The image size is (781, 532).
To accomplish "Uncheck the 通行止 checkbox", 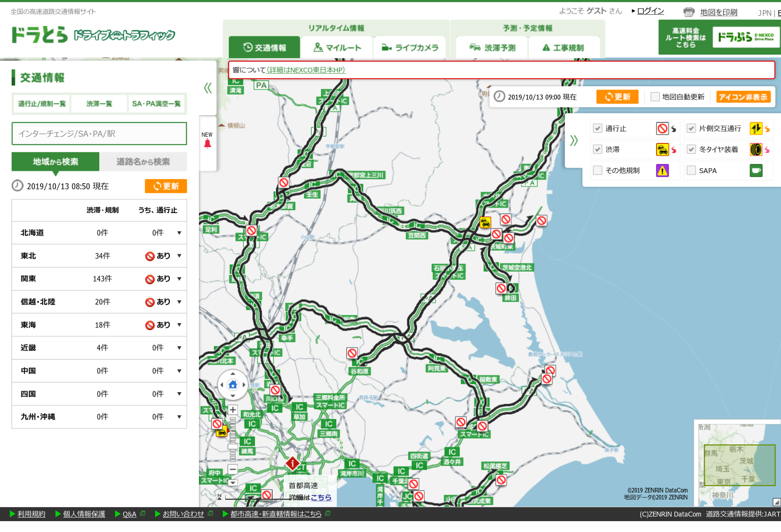I will click(598, 129).
